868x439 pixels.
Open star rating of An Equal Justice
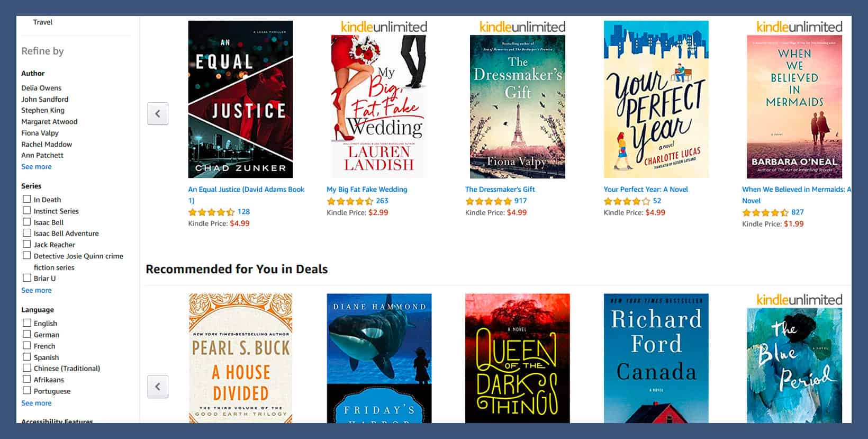[x=211, y=212]
